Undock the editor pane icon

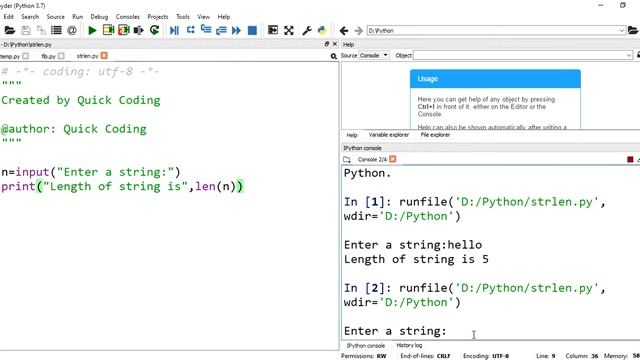tap(327, 44)
